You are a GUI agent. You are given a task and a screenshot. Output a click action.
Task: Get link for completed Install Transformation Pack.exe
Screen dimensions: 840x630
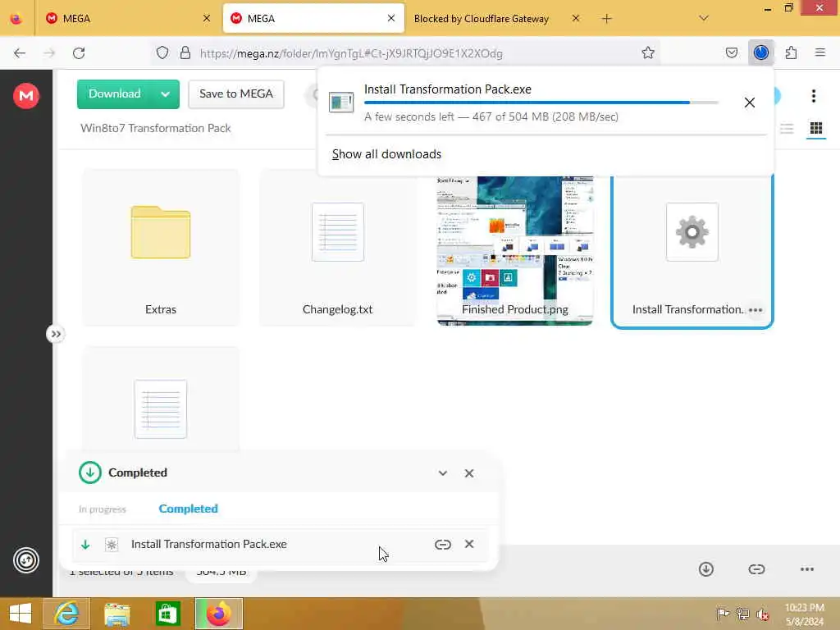(442, 545)
